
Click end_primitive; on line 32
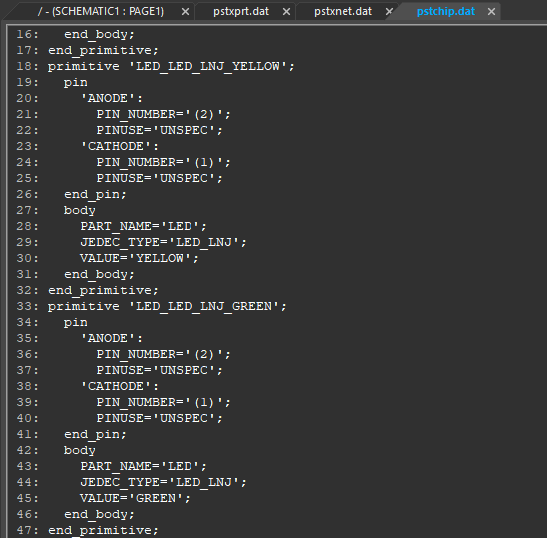point(103,291)
